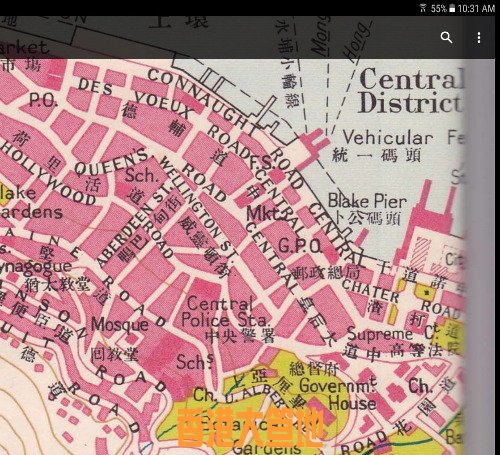Open the three-dot overflow menu
This screenshot has width=500, height=455.
[479, 38]
